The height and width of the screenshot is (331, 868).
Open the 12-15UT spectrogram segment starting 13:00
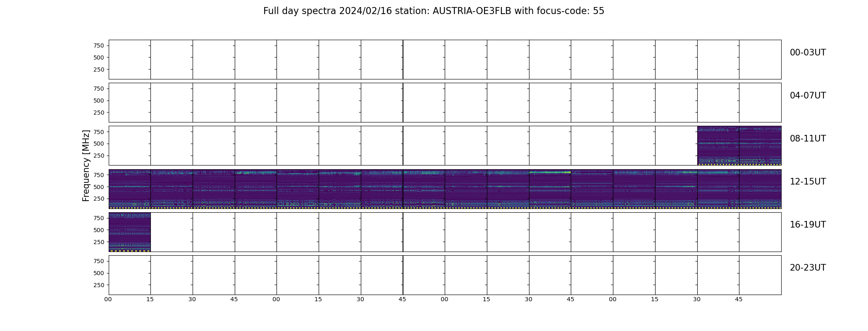point(298,189)
